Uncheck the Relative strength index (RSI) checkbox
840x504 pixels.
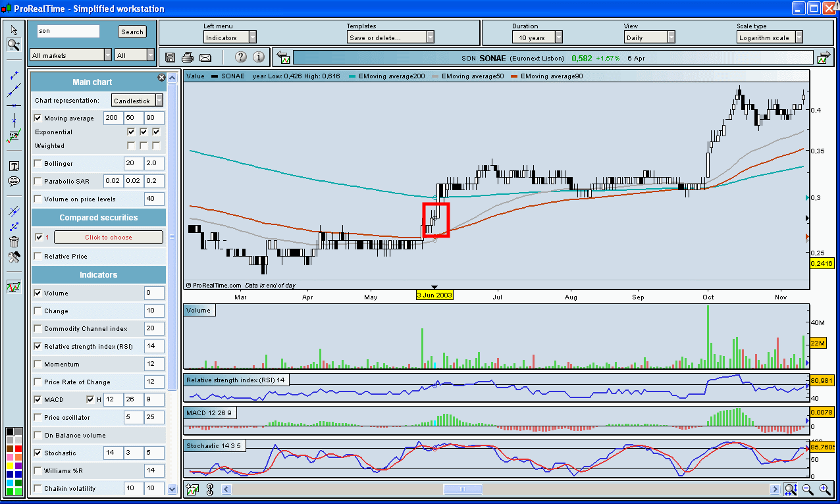tap(38, 346)
